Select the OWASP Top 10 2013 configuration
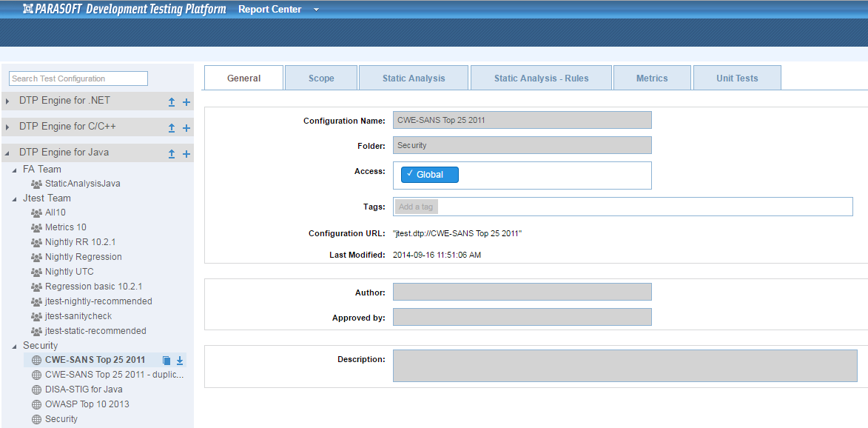This screenshot has width=868, height=428. (x=87, y=404)
